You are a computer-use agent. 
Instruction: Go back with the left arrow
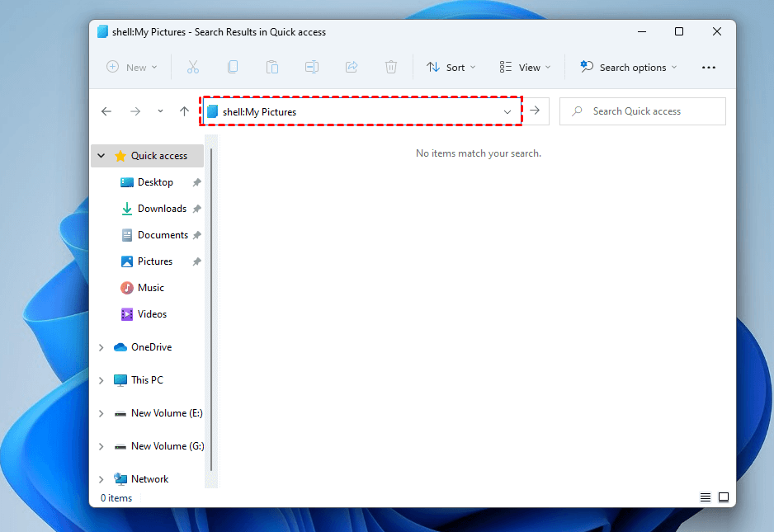coord(106,111)
